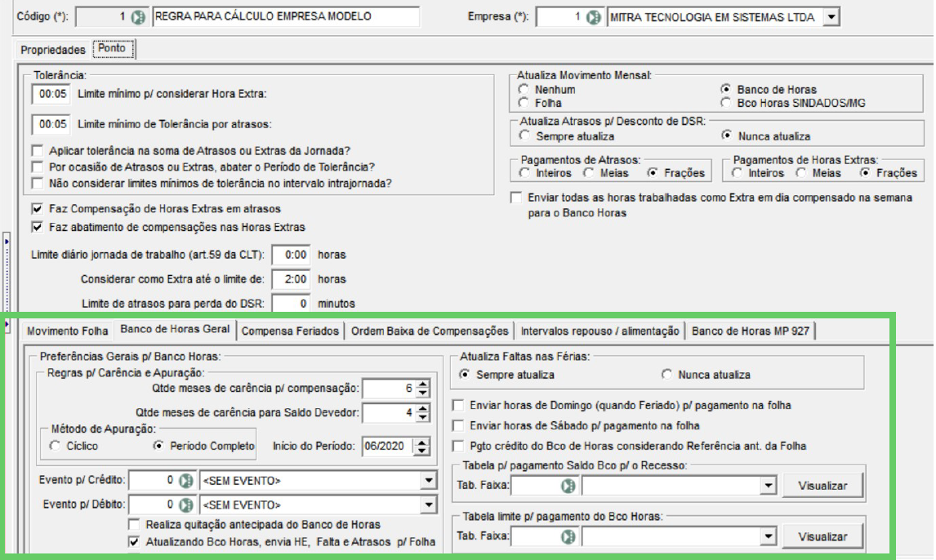Select Inteiros in Pagamentos de Horas Extras
Screen dimensions: 936x560
[x=738, y=172]
